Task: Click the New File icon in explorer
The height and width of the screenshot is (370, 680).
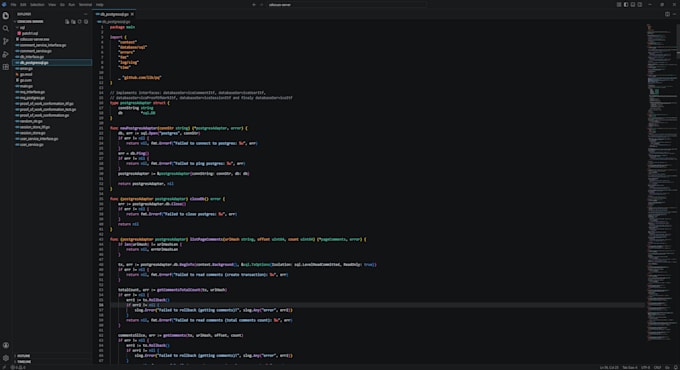Action: point(67,21)
